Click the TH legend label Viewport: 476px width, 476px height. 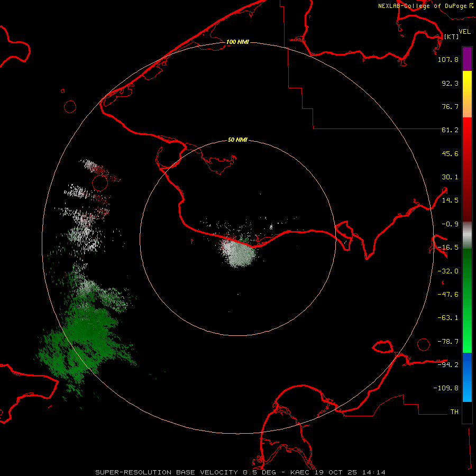454,411
